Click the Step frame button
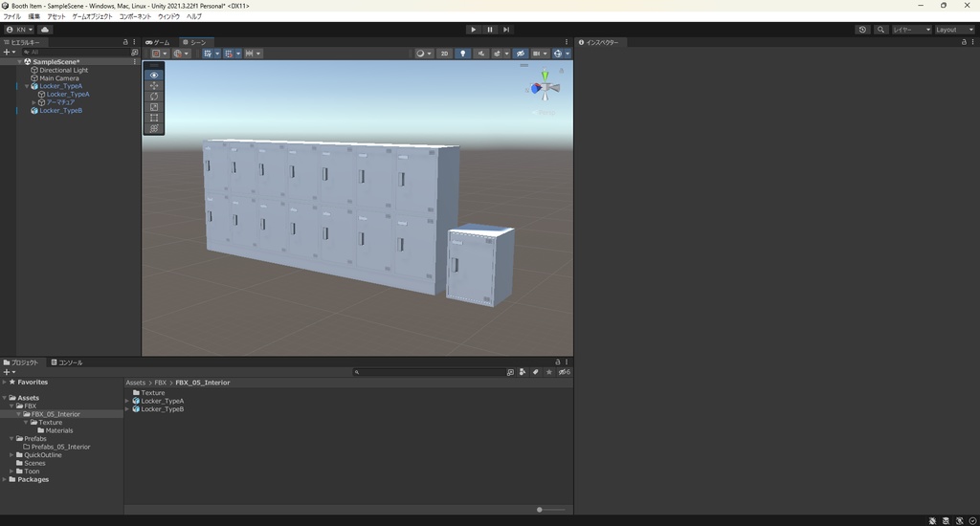The height and width of the screenshot is (526, 980). (506, 30)
